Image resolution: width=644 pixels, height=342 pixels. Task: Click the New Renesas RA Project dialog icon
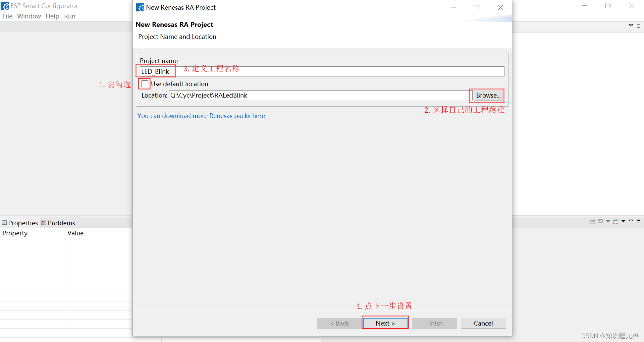[140, 7]
